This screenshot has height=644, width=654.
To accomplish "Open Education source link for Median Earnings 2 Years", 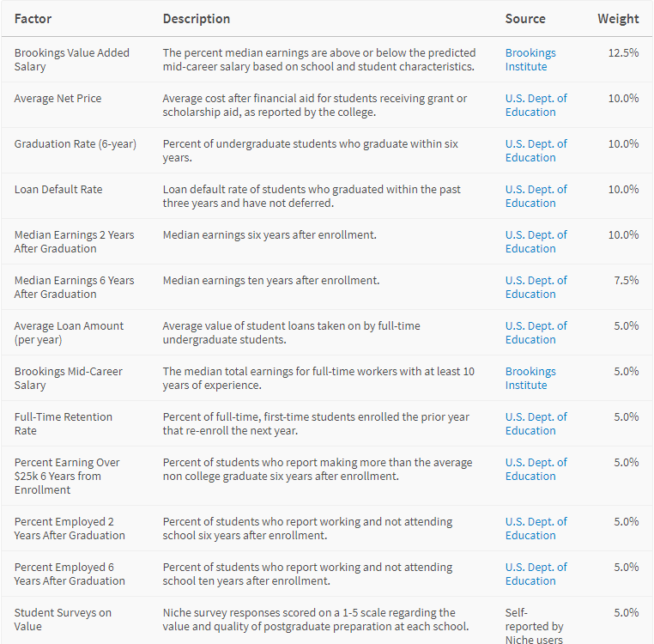I will pos(536,241).
